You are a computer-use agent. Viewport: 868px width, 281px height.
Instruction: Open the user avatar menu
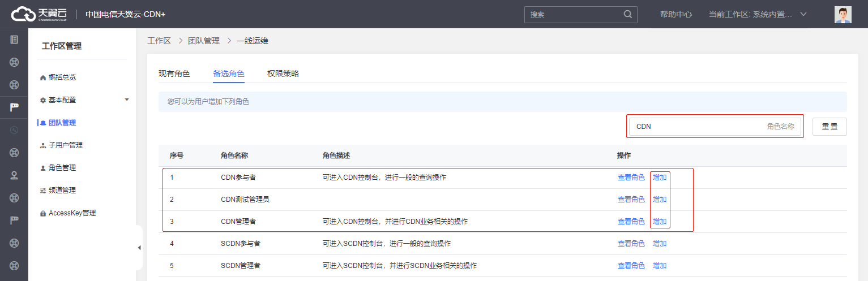pyautogui.click(x=843, y=14)
